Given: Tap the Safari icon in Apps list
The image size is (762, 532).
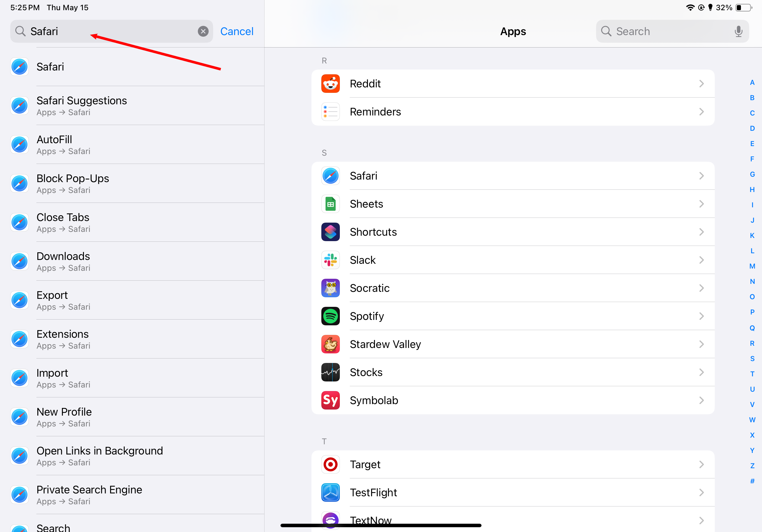Looking at the screenshot, I should (330, 176).
